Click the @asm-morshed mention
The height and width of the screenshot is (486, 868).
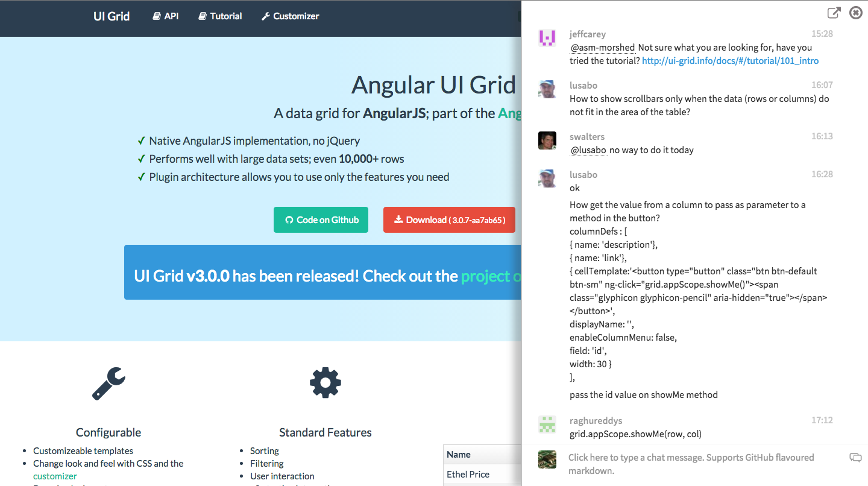(603, 48)
